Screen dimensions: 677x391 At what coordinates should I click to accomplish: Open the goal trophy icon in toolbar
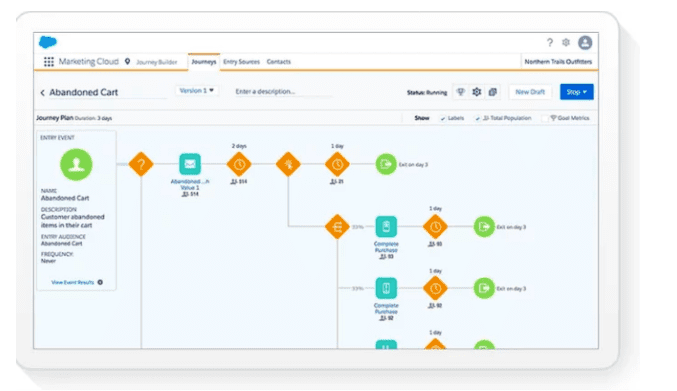[x=461, y=91]
